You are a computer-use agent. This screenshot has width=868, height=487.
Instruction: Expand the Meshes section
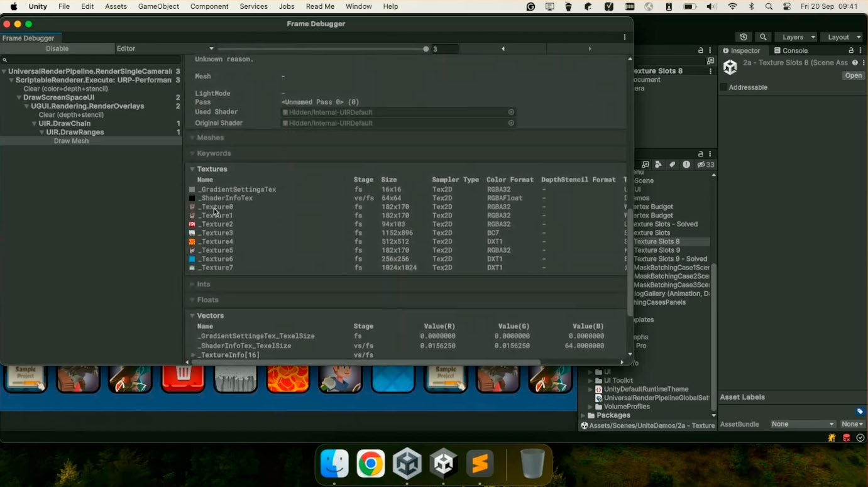click(192, 138)
